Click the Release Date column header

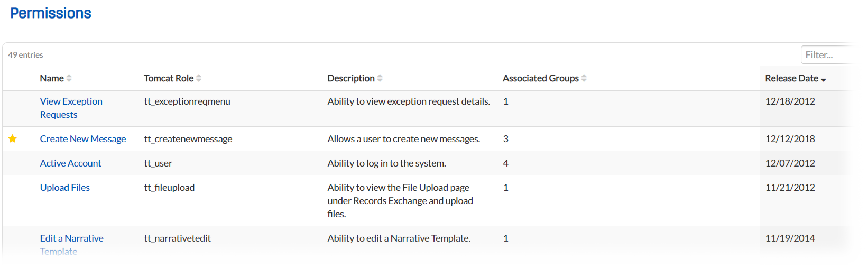[x=791, y=78]
